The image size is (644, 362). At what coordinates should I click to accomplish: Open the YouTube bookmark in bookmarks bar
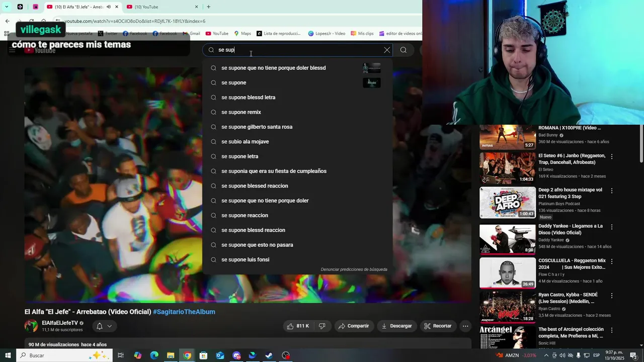point(217,34)
